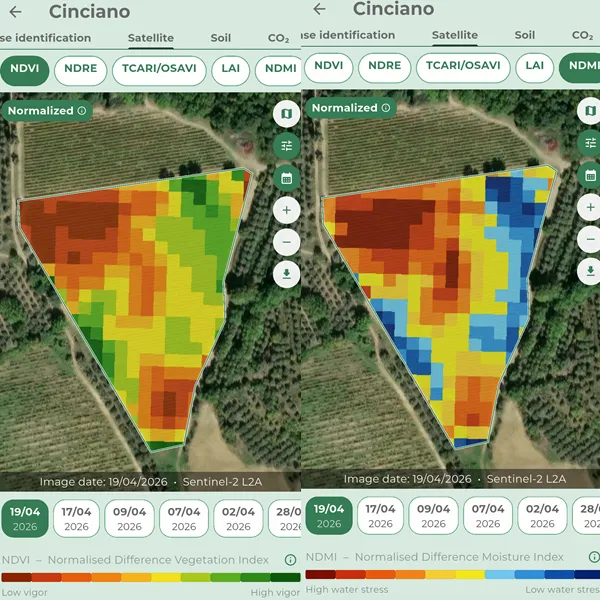The width and height of the screenshot is (600, 600).
Task: Pick date 09/04 2026 in right screen
Action: click(434, 516)
